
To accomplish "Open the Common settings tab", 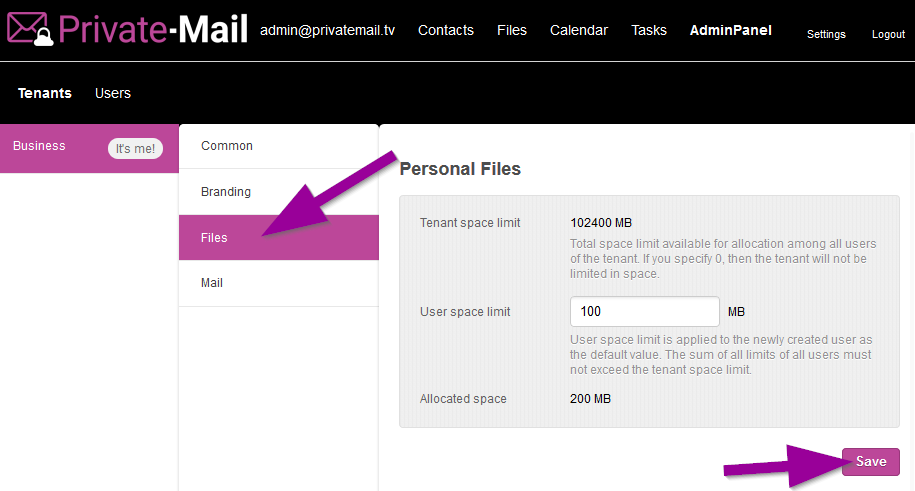I will click(x=227, y=146).
